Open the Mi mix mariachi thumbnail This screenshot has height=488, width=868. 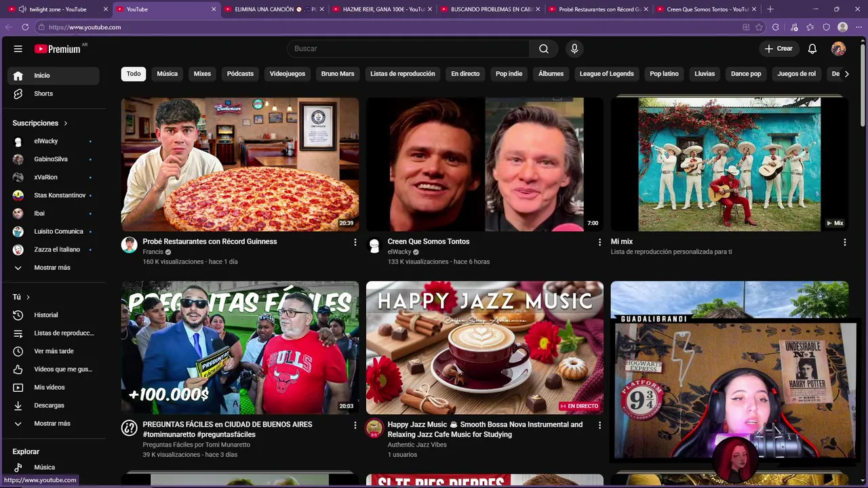click(x=729, y=165)
